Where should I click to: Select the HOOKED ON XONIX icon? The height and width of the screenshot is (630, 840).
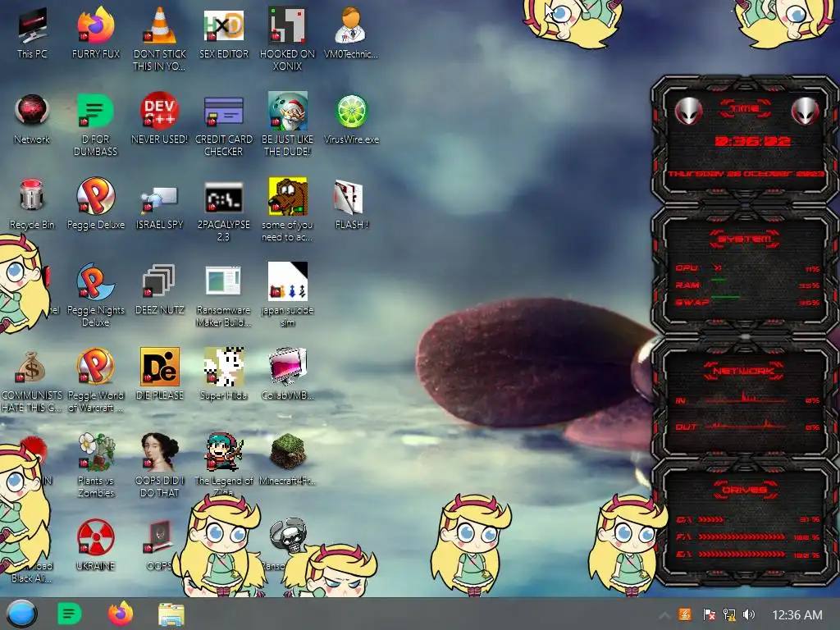coord(288,25)
